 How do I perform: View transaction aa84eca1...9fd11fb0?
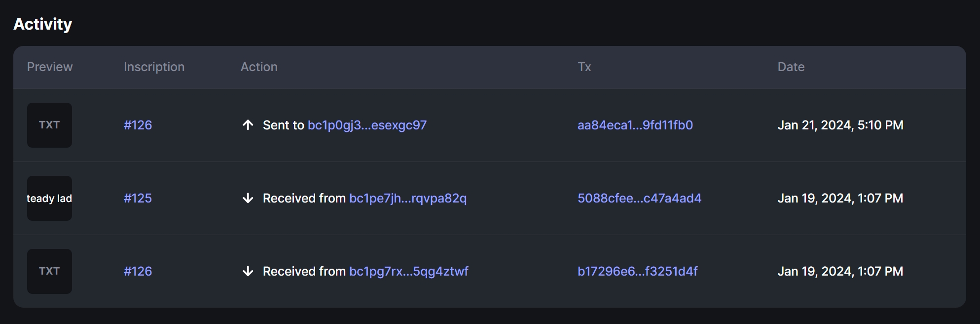635,125
